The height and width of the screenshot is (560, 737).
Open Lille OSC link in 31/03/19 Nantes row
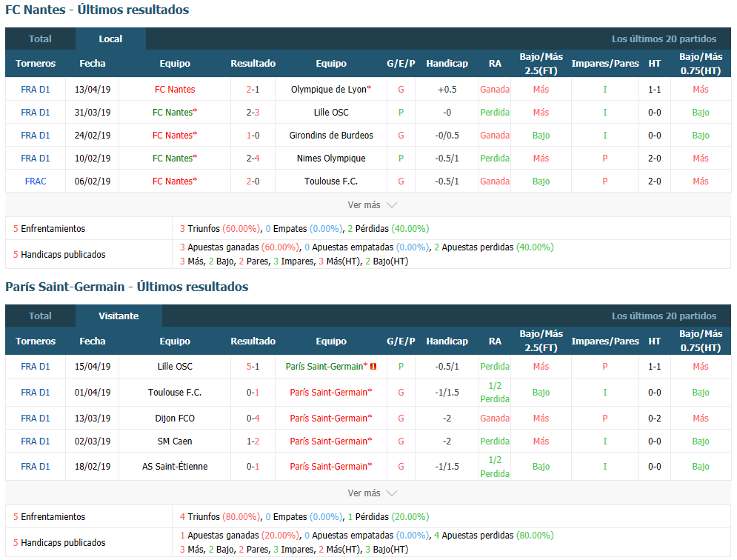point(331,113)
